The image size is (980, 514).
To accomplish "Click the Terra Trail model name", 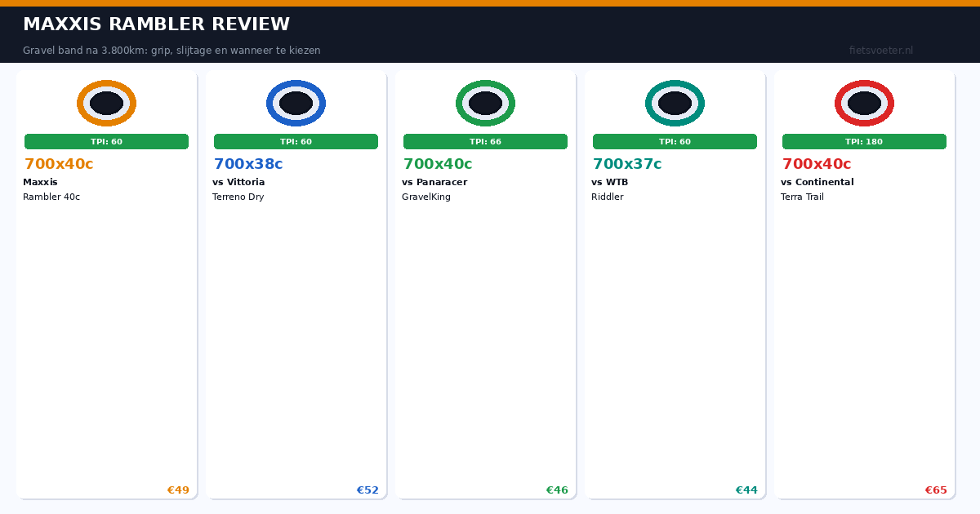I will (803, 197).
